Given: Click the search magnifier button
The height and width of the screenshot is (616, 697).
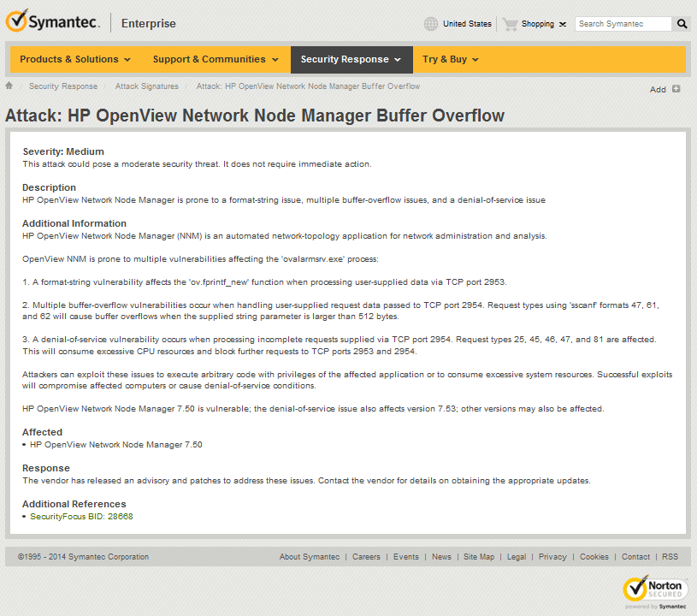Looking at the screenshot, I should [x=682, y=24].
